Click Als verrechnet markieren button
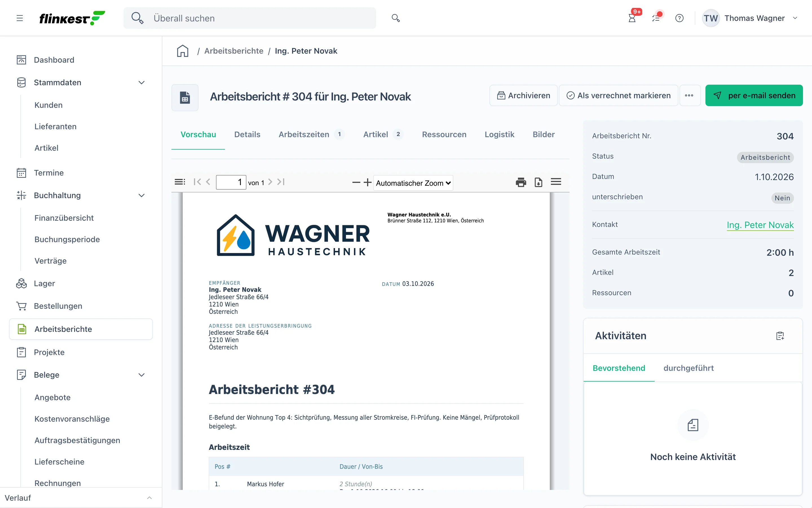Screen dimensions: 812x508 point(618,95)
